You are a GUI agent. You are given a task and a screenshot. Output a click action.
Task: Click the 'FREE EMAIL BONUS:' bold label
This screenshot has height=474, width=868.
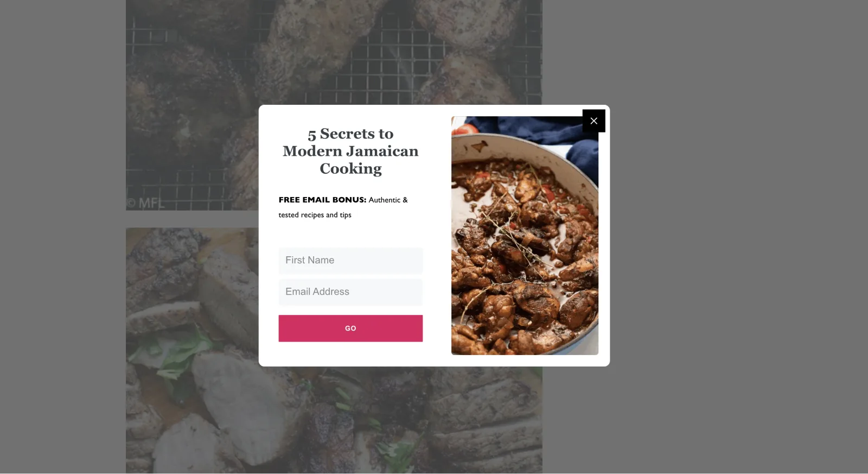[x=322, y=200]
